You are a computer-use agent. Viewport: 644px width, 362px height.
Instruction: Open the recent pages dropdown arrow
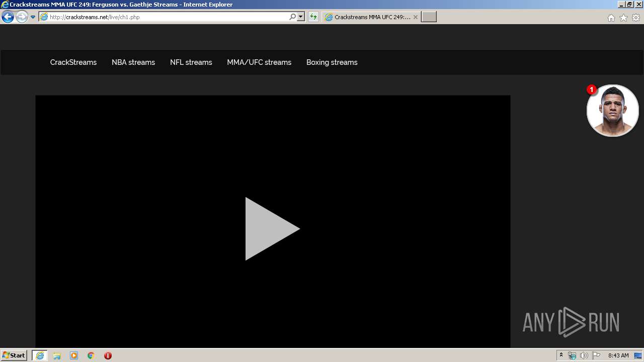pyautogui.click(x=33, y=17)
